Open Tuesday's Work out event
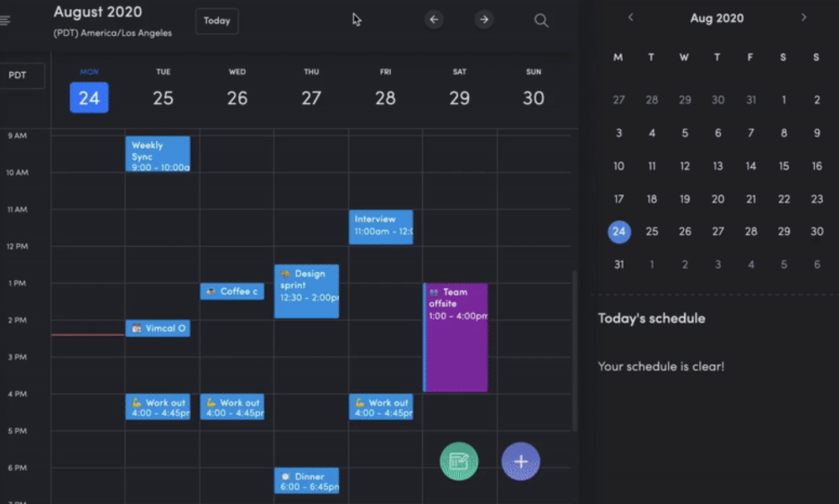Image resolution: width=839 pixels, height=504 pixels. pyautogui.click(x=158, y=407)
